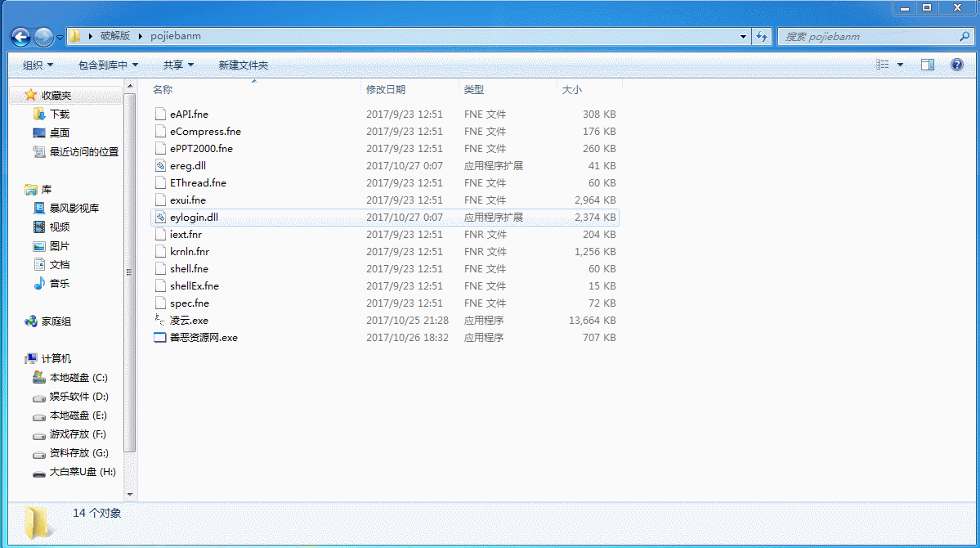Click the search magnifier icon
The height and width of the screenshot is (548, 980).
(x=964, y=37)
